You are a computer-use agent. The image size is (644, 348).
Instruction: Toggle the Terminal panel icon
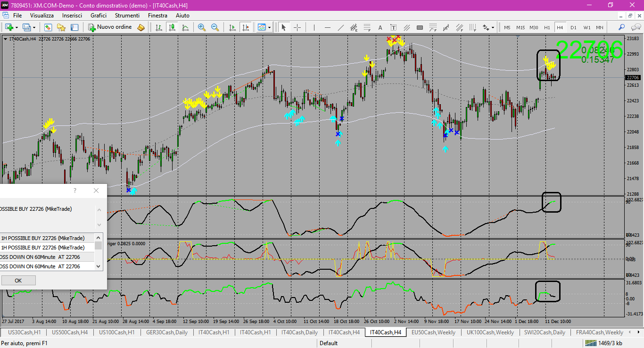(74, 27)
